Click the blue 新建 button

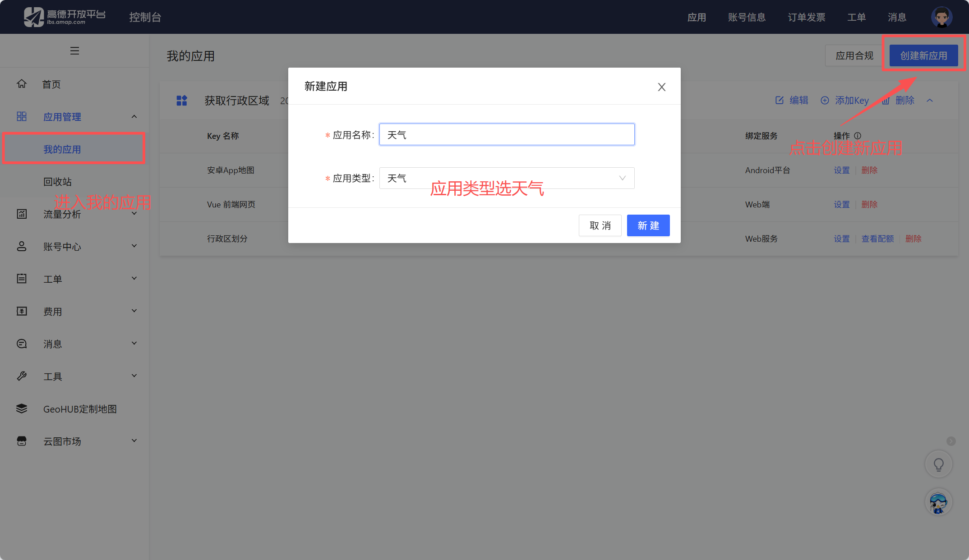tap(648, 225)
